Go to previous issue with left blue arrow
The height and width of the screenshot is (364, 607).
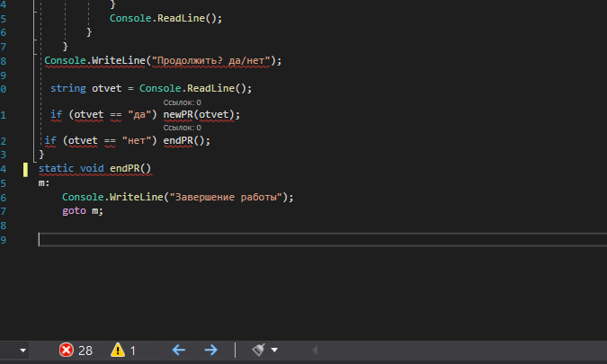(178, 351)
